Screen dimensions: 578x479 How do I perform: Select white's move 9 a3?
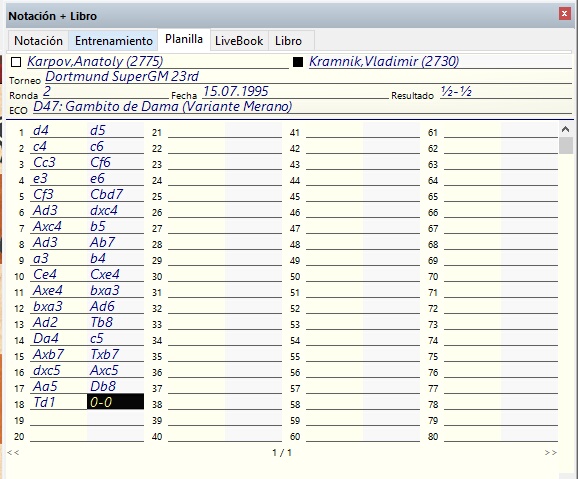click(x=41, y=258)
